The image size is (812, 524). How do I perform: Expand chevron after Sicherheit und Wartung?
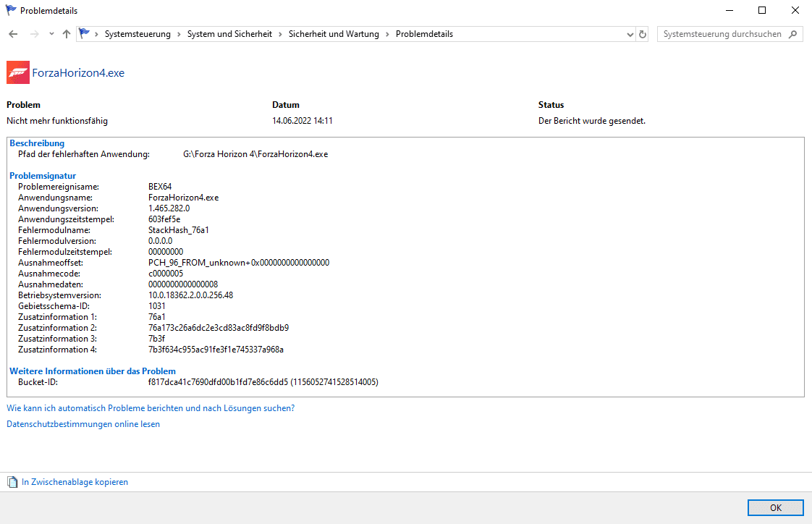[387, 34]
